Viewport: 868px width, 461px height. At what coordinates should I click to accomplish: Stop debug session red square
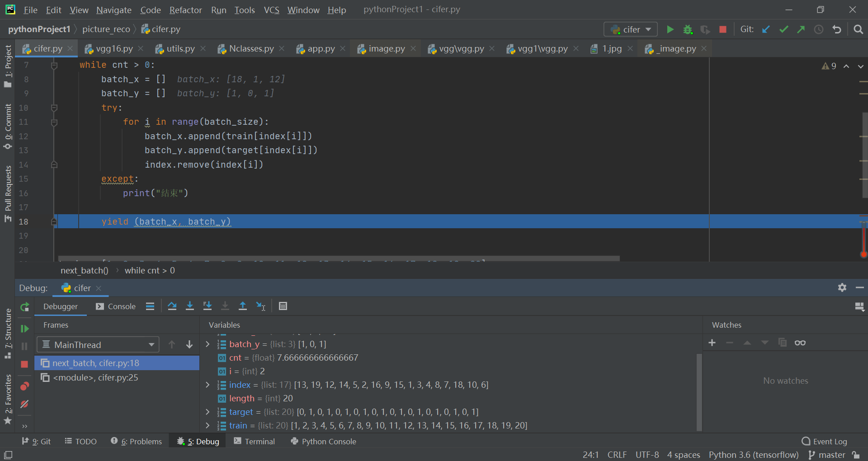pyautogui.click(x=24, y=364)
